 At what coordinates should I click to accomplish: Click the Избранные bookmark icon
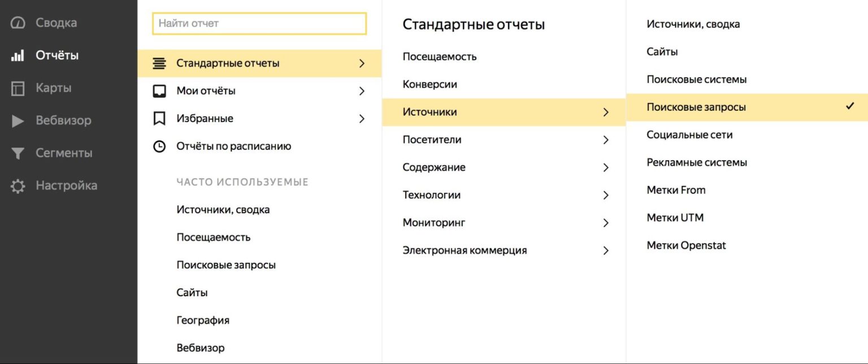pos(160,119)
